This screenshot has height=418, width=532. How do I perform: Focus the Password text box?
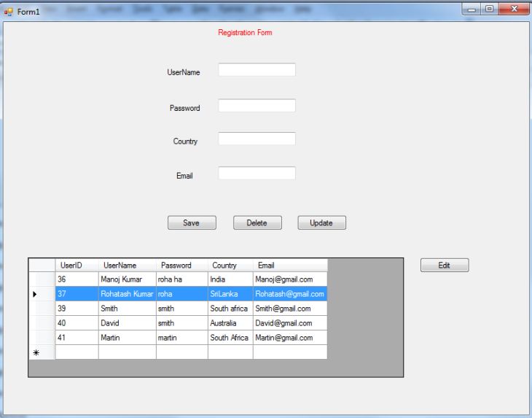pyautogui.click(x=257, y=106)
